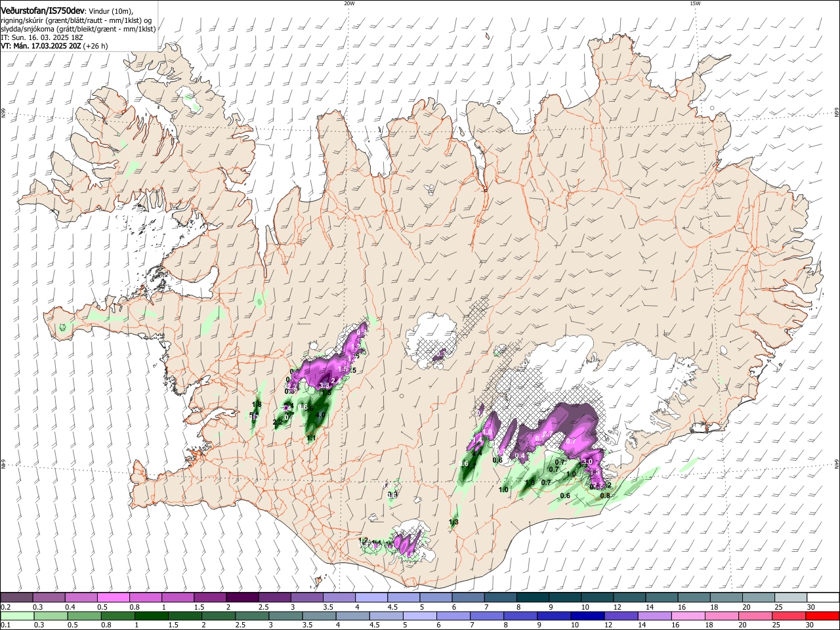840x630 pixels.
Task: Click the "4.0" precipitation value on the map
Action: coord(320,415)
